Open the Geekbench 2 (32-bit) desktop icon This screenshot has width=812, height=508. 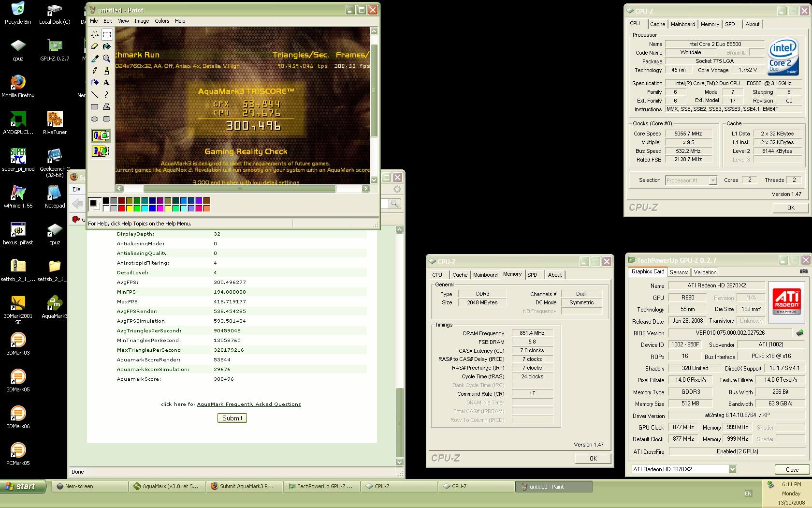pyautogui.click(x=55, y=163)
